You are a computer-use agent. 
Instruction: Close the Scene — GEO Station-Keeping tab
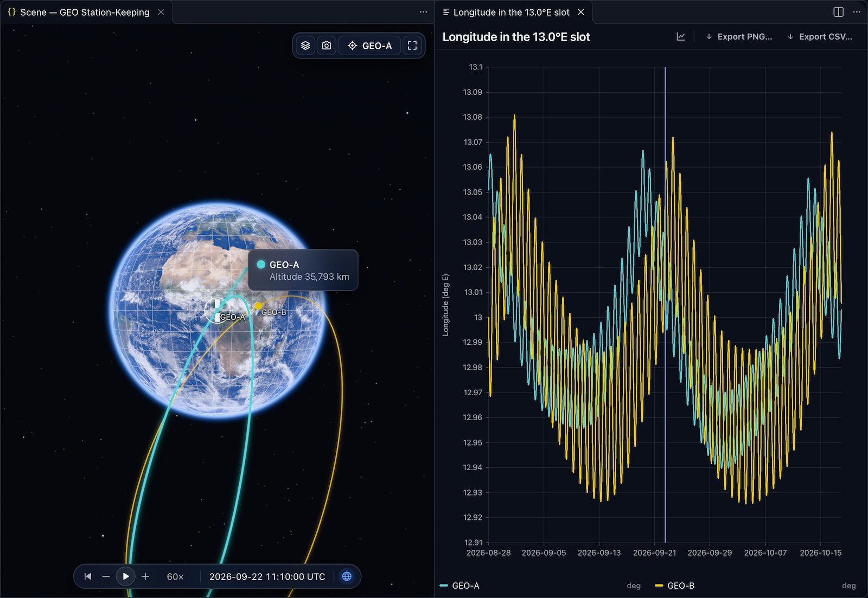(161, 12)
